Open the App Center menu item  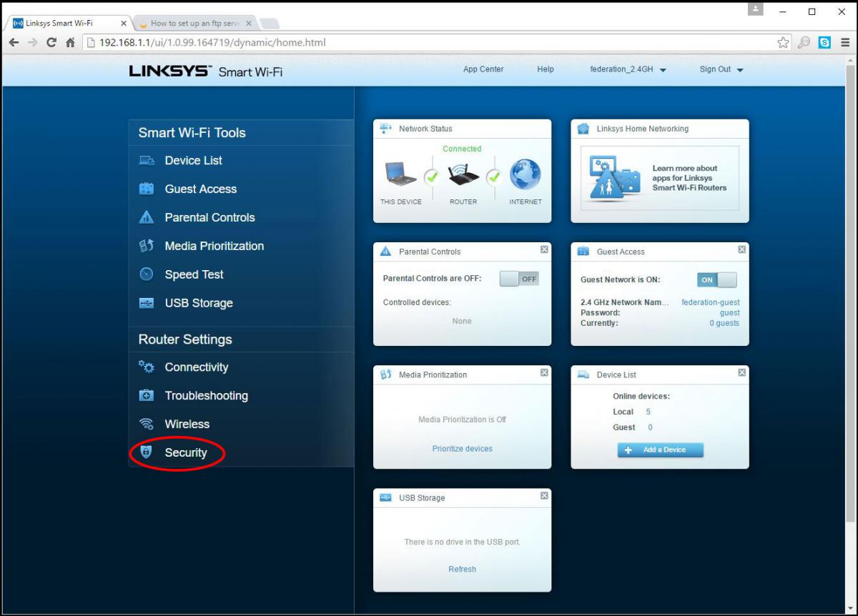click(x=483, y=69)
